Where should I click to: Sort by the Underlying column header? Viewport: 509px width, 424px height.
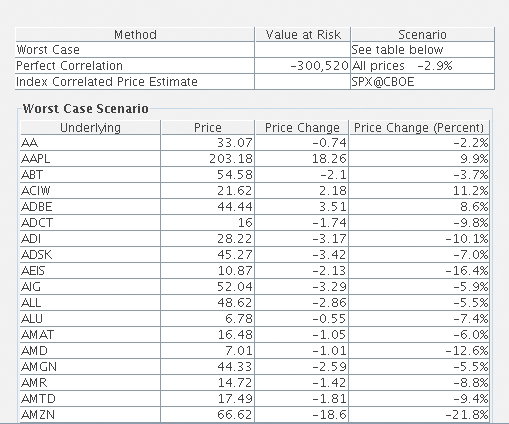(90, 128)
